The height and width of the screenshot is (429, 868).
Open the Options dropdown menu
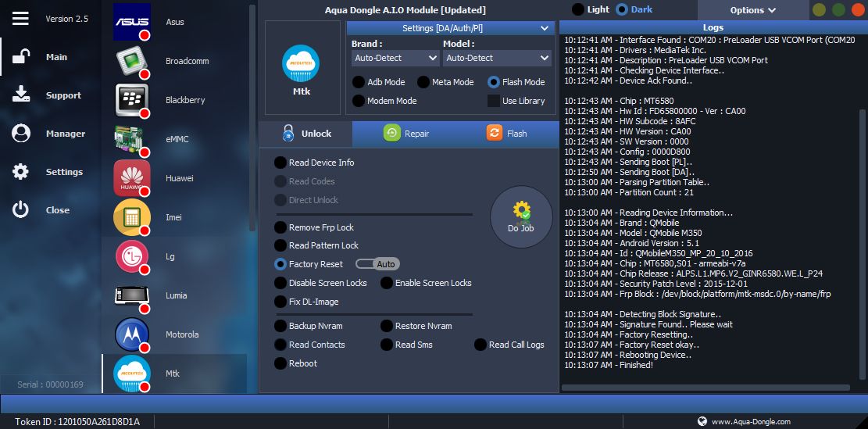(752, 10)
